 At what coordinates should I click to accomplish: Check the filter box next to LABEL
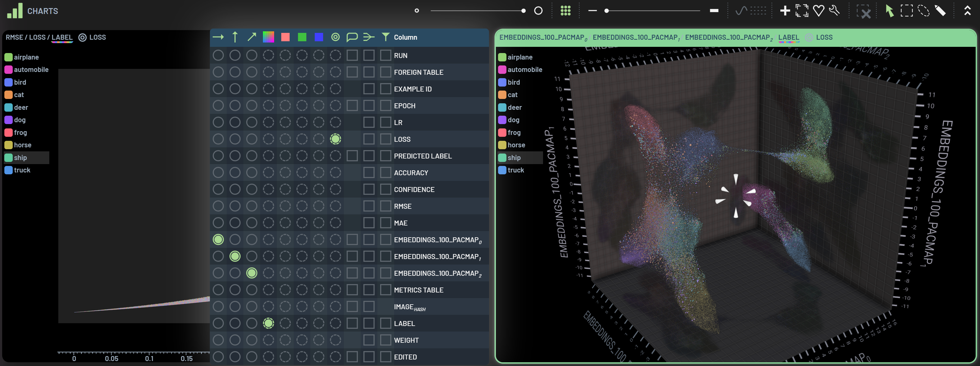(385, 324)
